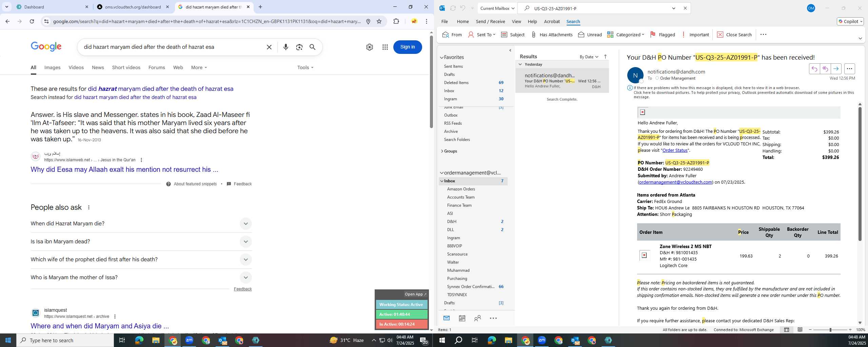Screen dimensions: 868x347
Task: Open Google quick settings gear
Action: click(x=370, y=47)
